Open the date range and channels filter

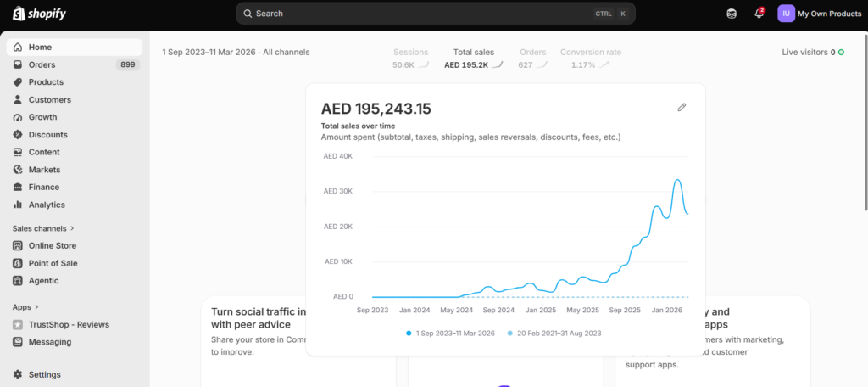coord(236,52)
